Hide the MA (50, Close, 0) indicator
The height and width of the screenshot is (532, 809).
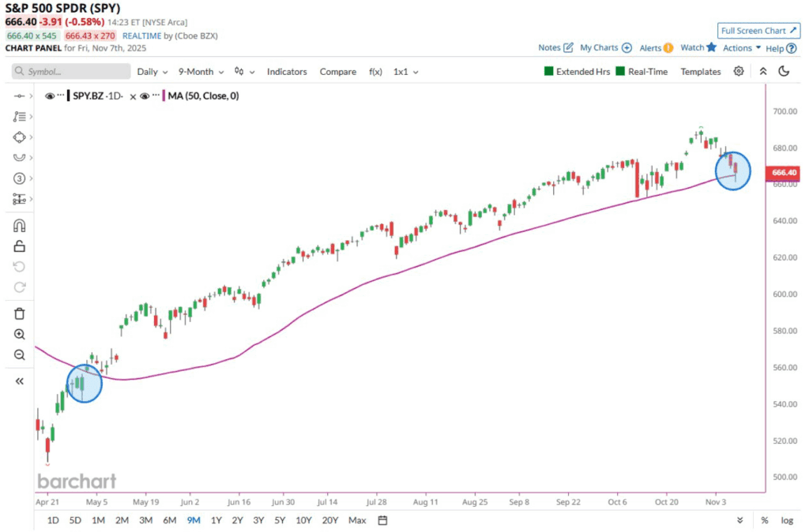pyautogui.click(x=145, y=96)
